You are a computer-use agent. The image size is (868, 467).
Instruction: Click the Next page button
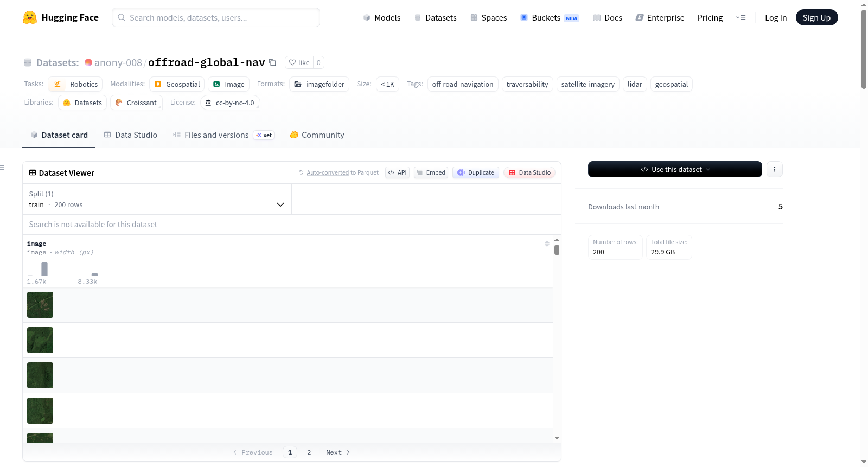coord(338,452)
